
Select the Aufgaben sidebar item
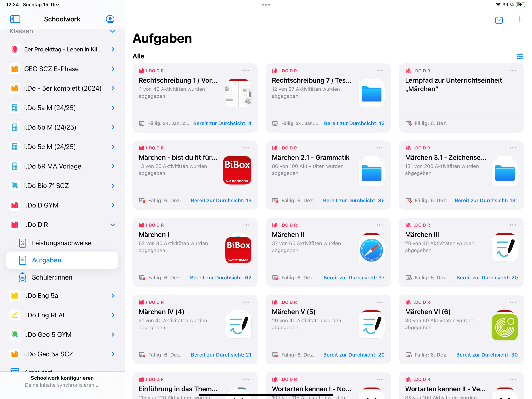[47, 260]
